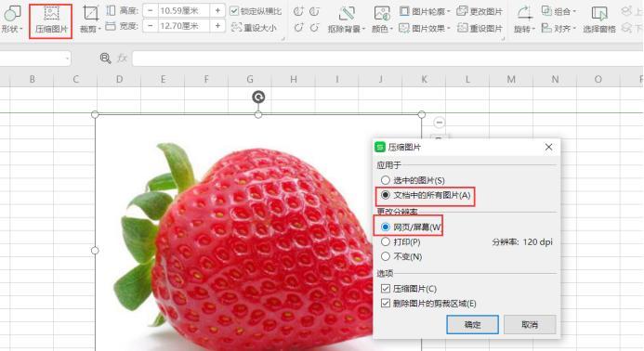Open the 组合 group menu
The image size is (644, 351).
click(x=559, y=11)
